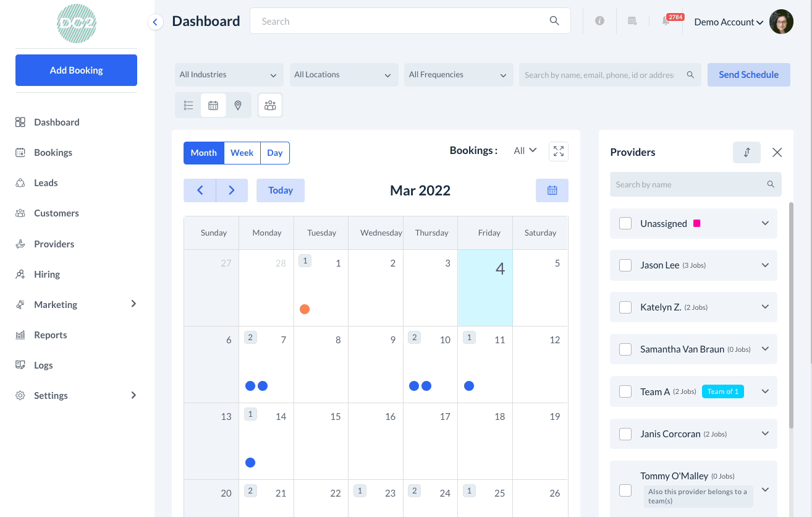Click the pink Unassigned color swatch

(696, 223)
